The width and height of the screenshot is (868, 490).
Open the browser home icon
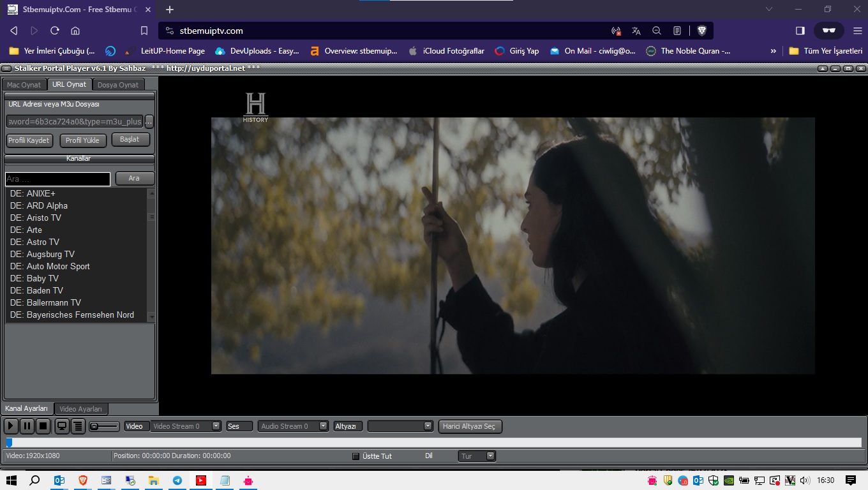pos(75,31)
